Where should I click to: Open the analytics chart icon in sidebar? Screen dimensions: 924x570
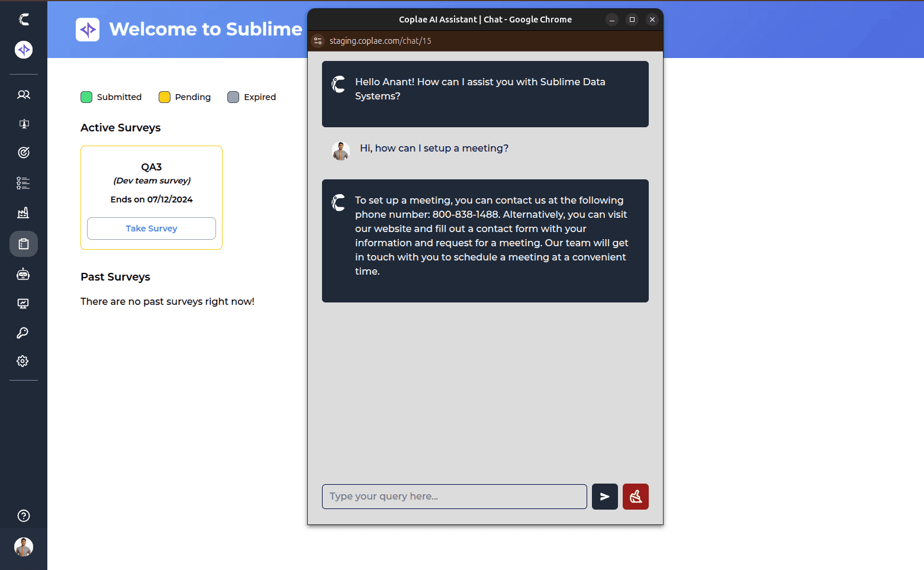tap(24, 212)
